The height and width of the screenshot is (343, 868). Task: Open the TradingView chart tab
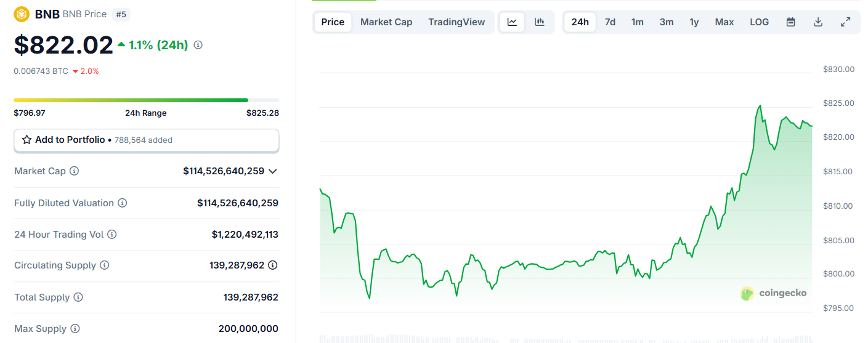click(x=456, y=22)
